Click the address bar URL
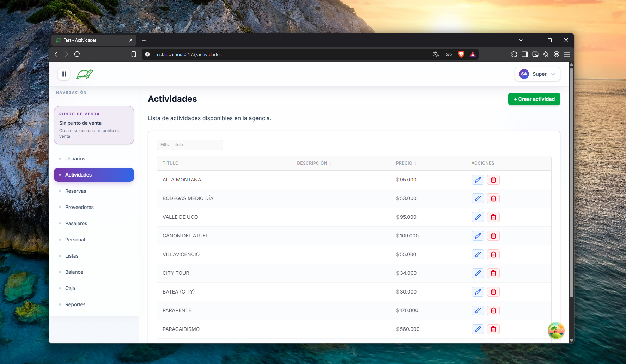Viewport: 626px width, 364px height. pyautogui.click(x=188, y=54)
